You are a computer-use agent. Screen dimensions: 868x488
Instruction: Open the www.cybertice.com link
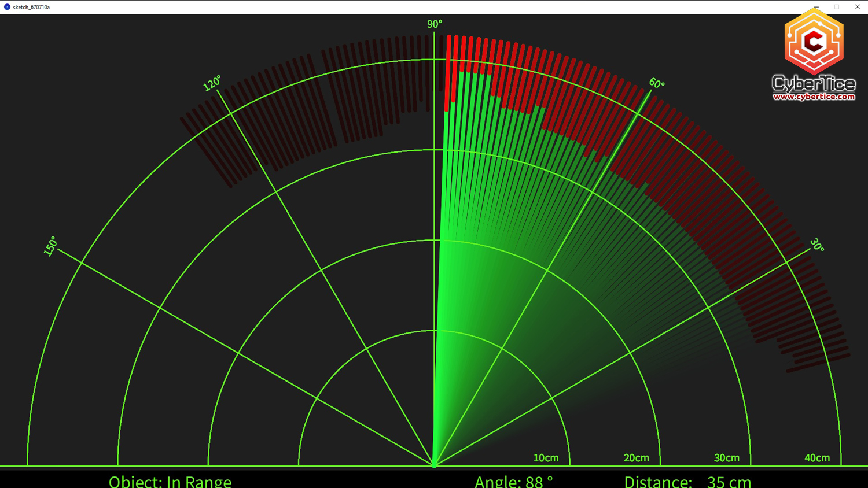point(814,97)
